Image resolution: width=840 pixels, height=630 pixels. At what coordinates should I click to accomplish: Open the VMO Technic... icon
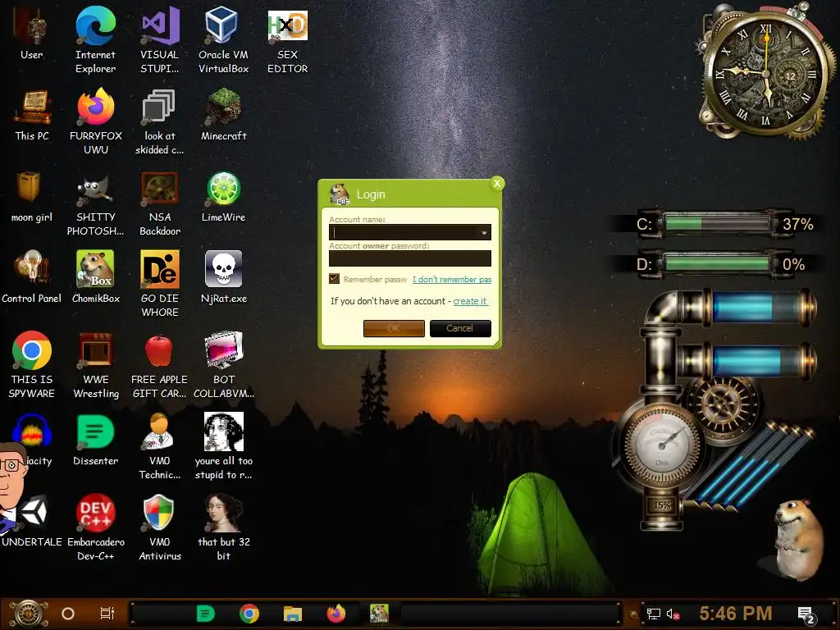point(160,445)
